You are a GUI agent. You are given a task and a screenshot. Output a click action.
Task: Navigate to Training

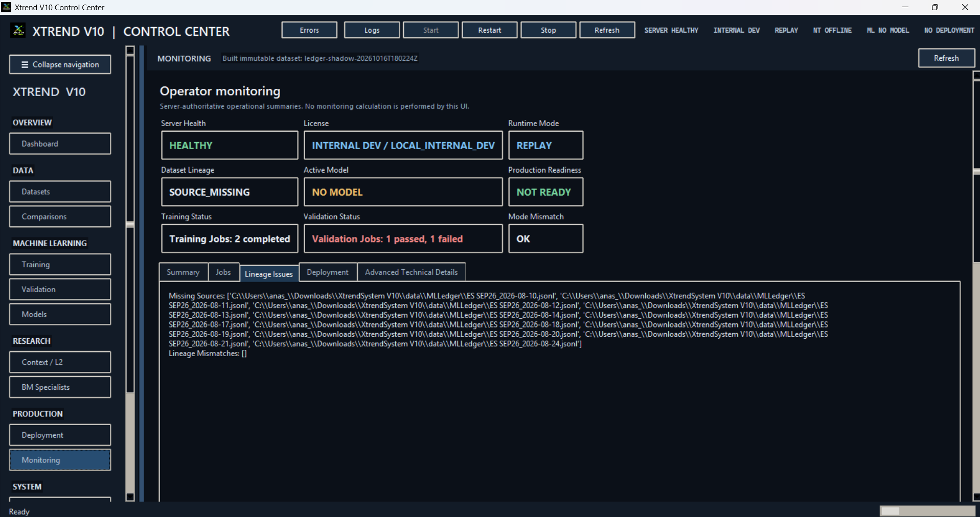pos(60,265)
